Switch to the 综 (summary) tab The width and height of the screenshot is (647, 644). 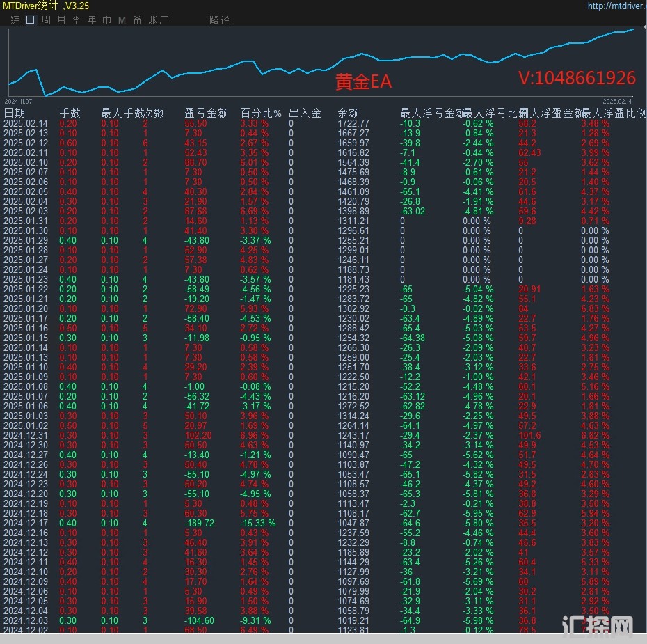click(15, 20)
